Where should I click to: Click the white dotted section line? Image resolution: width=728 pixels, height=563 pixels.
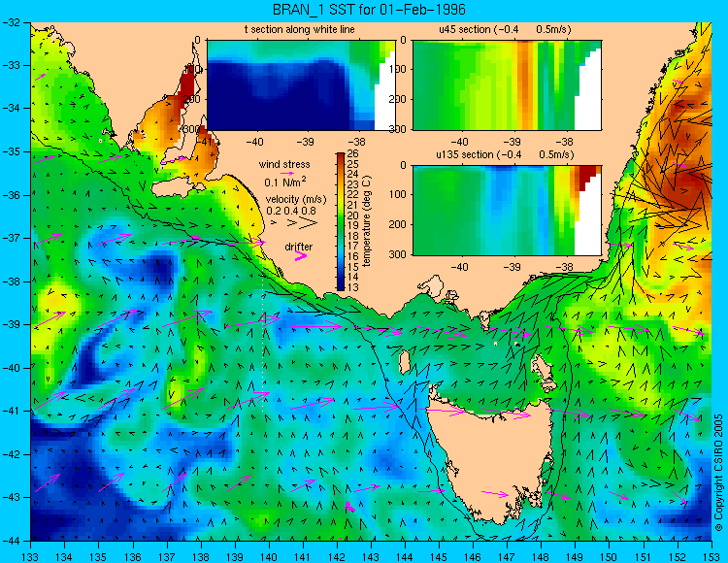(264, 344)
